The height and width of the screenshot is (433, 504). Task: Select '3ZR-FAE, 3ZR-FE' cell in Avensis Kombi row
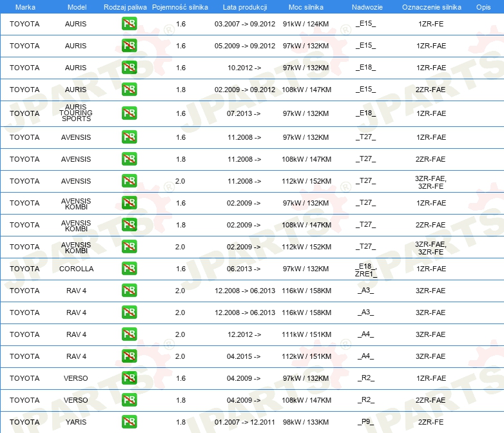coord(431,248)
